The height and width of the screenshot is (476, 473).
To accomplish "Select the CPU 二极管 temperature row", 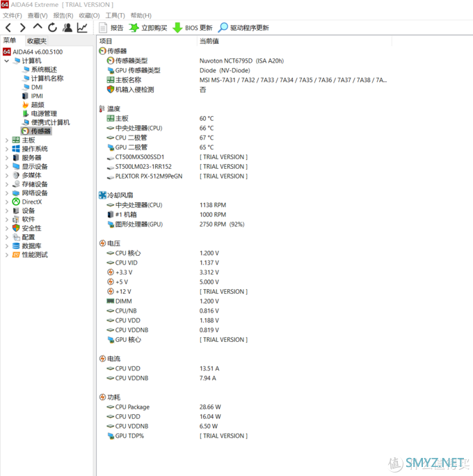I will [x=160, y=138].
